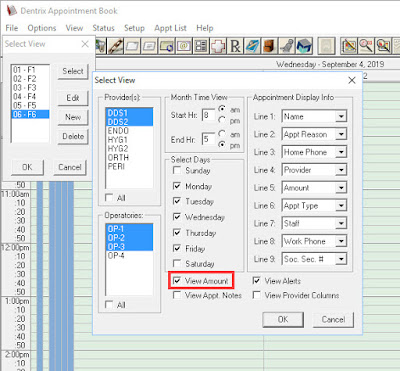
Task: Click the Dentrix red book title icon
Action: pyautogui.click(x=12, y=10)
